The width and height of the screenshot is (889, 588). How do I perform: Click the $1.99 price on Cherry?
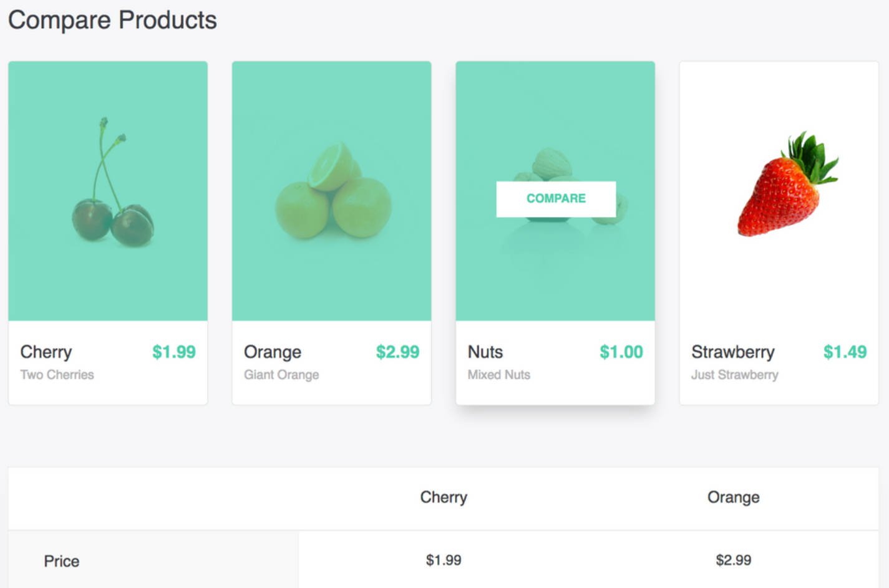(173, 352)
